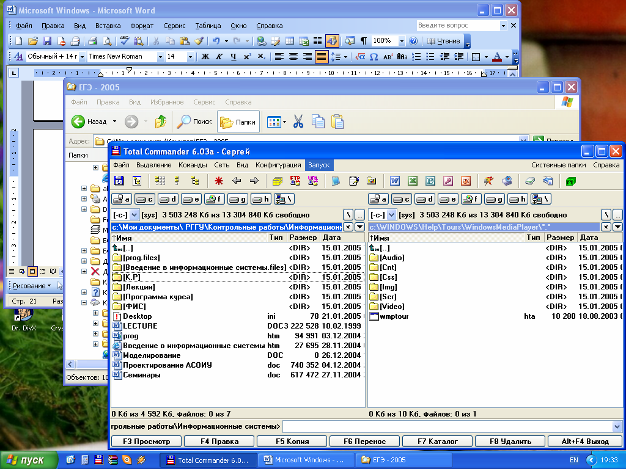Click the Reread source (refresh) icon in Total Commander
The image size is (626, 469).
coord(119,181)
